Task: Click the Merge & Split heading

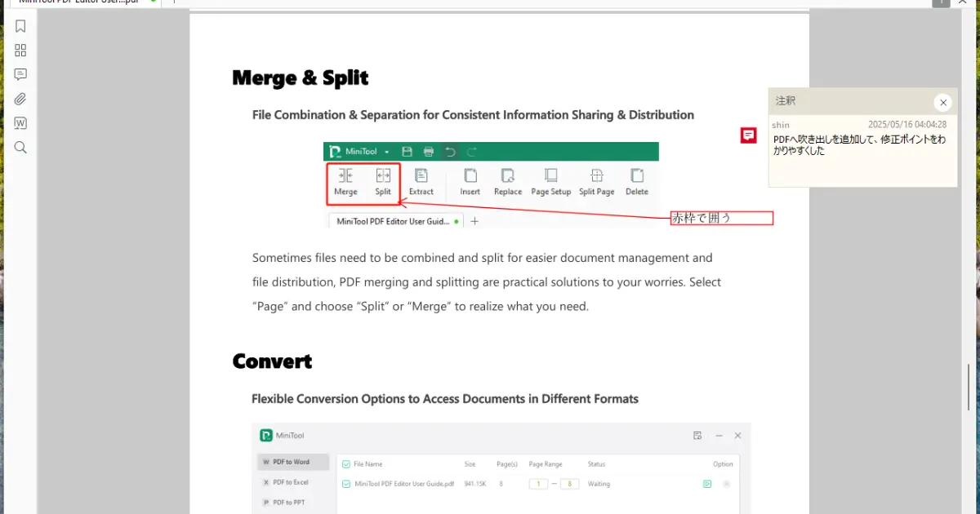Action: coord(301,78)
